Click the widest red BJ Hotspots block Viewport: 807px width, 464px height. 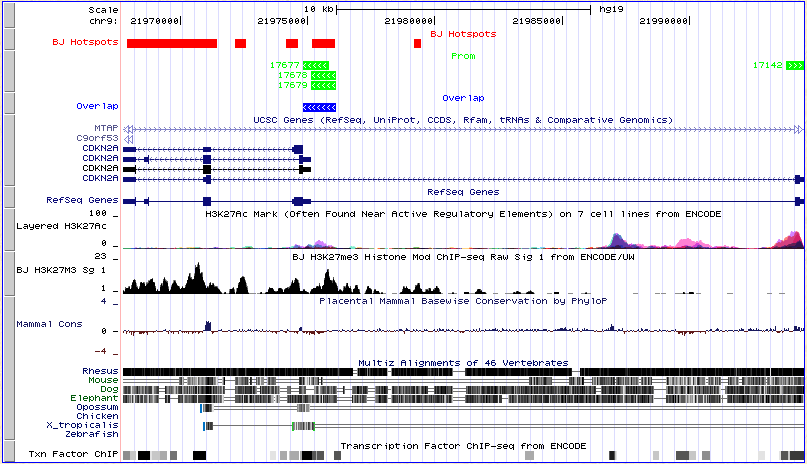(x=172, y=43)
